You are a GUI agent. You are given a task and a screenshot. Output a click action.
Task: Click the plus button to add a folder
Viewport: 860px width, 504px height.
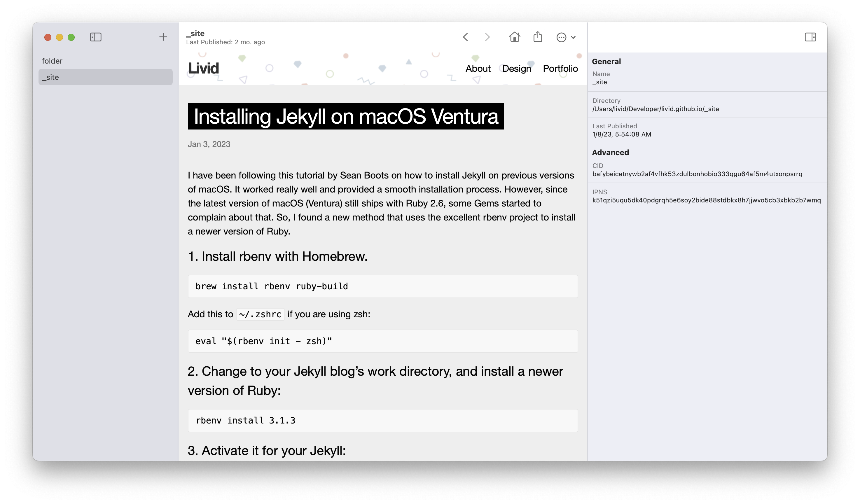163,37
